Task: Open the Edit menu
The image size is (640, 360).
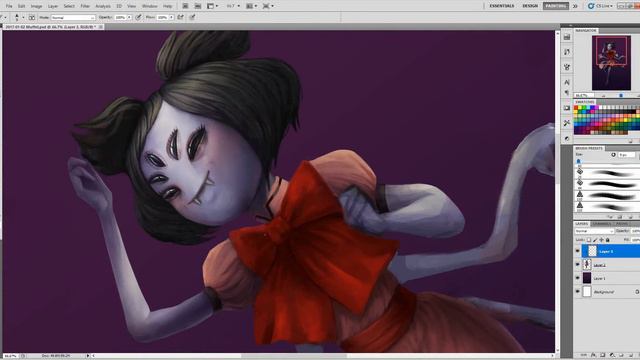Action: (22, 6)
